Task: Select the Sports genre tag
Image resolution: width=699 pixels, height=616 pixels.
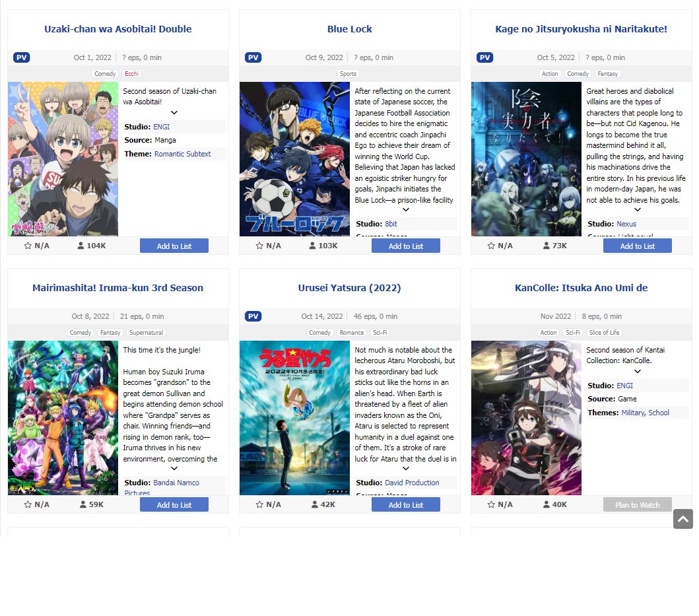Action: 348,74
